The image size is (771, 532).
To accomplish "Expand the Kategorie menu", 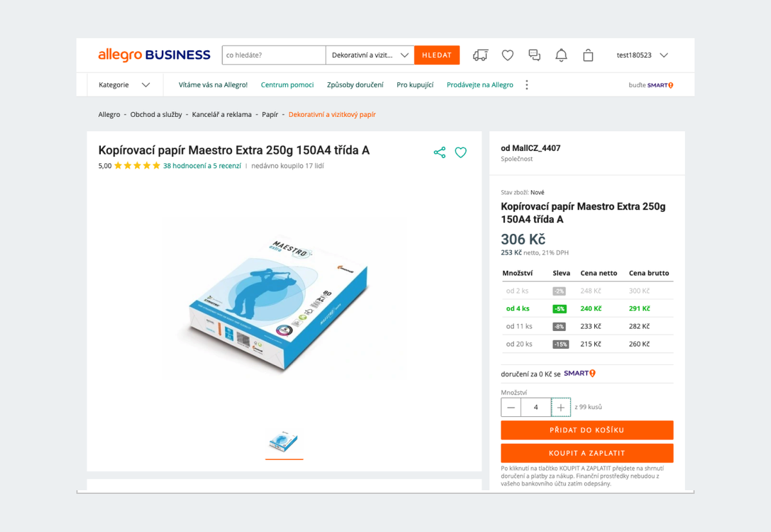I will click(x=125, y=85).
